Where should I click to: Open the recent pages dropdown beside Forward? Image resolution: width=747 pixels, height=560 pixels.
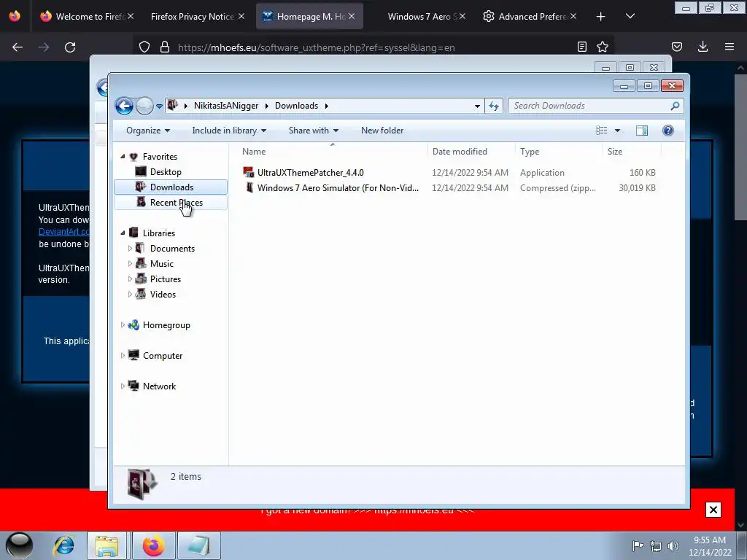tap(159, 106)
